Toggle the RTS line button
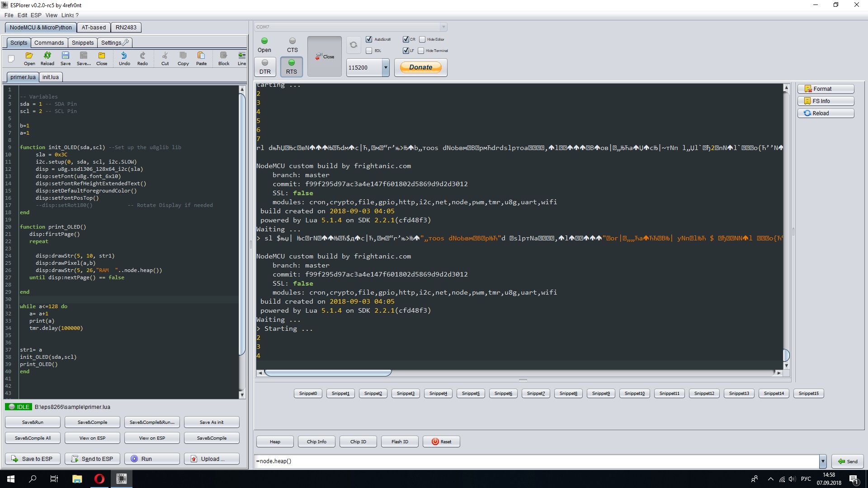 (x=292, y=67)
